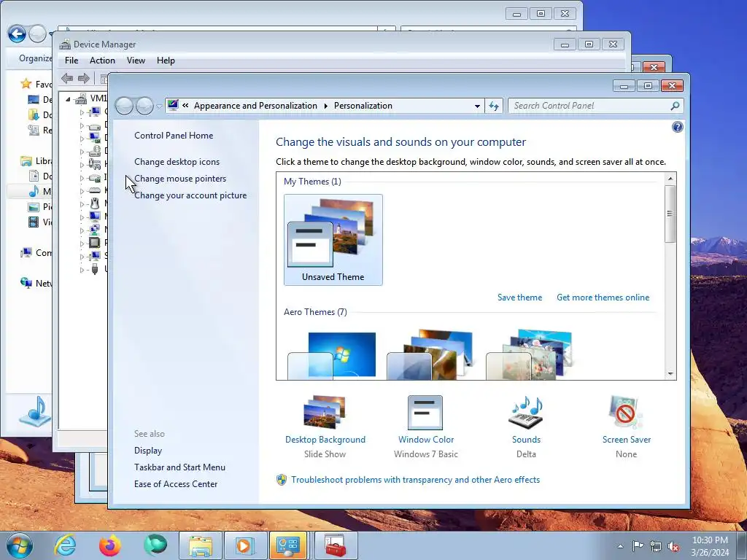Click the Favorites star in Explorer
The image size is (747, 560).
(26, 85)
